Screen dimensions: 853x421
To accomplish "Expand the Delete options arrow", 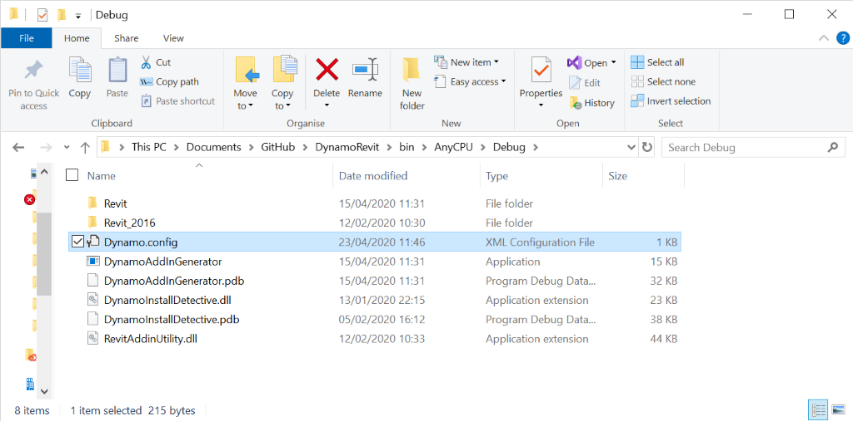I will coord(326,106).
